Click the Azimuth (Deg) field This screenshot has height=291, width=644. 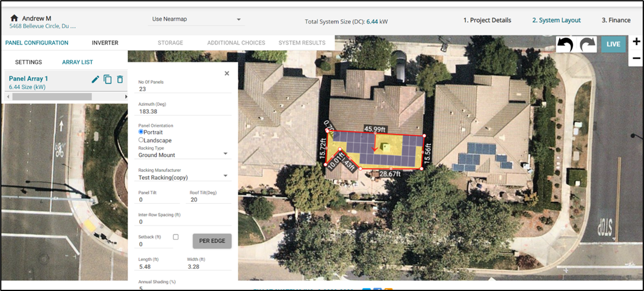coord(184,111)
